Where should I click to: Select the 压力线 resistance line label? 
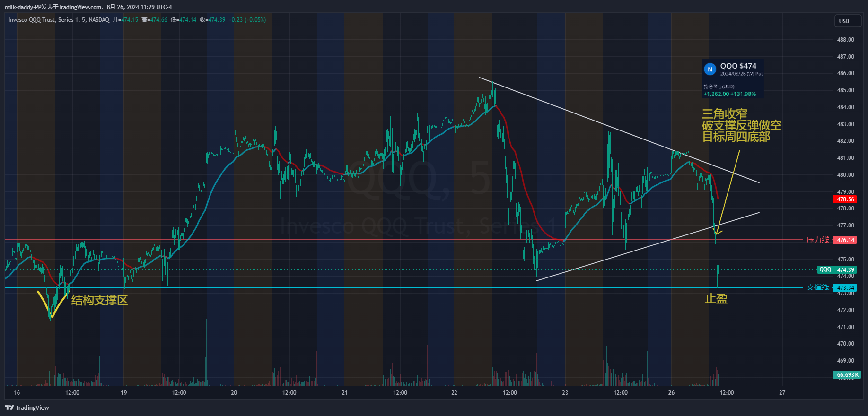(817, 240)
